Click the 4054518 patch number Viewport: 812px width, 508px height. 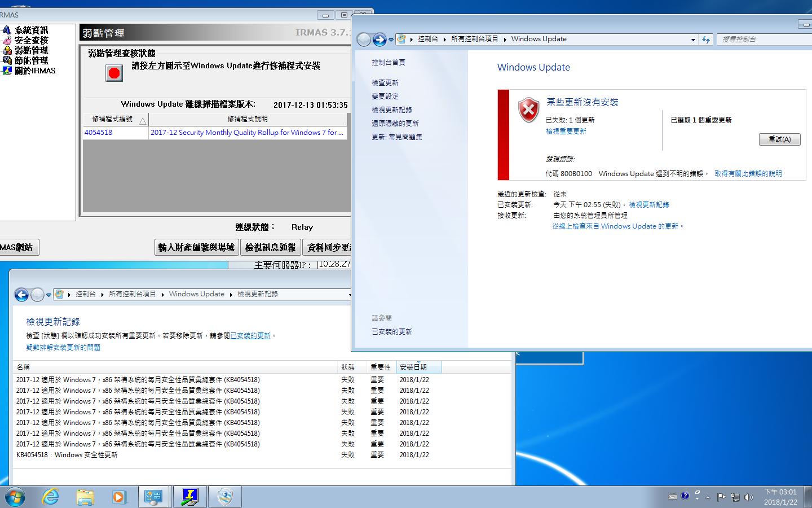(98, 133)
